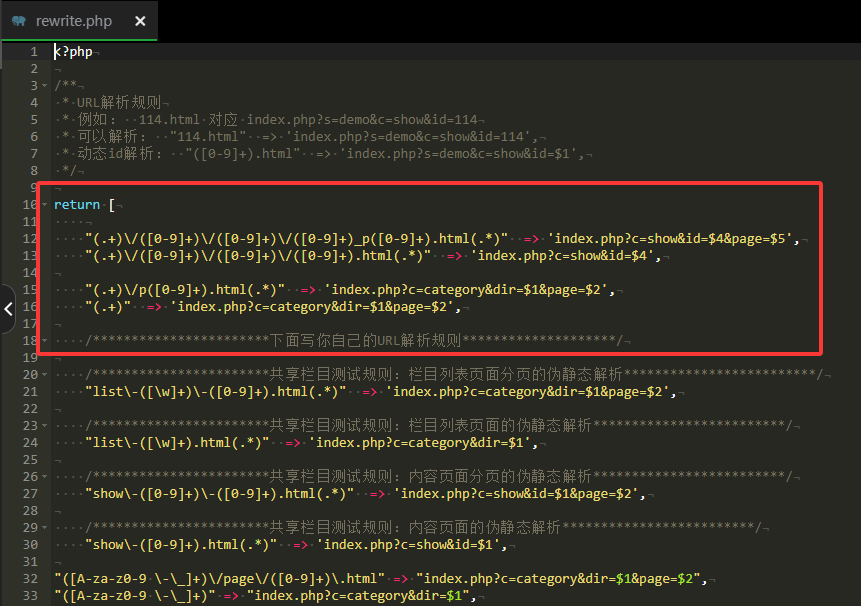Click the "内容页面分页的伪静态解析" comment on line 26

pyautogui.click(x=500, y=477)
